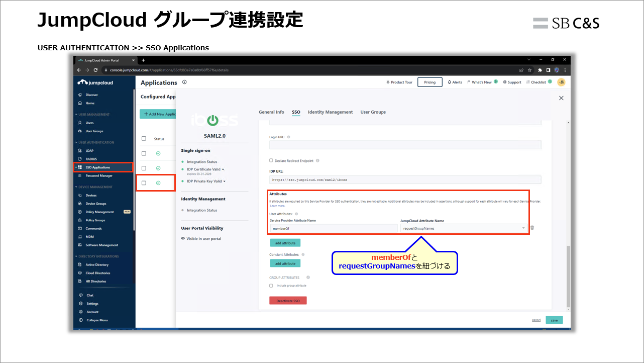This screenshot has height=363, width=644.
Task: Click the Applications info icon
Action: click(x=184, y=82)
